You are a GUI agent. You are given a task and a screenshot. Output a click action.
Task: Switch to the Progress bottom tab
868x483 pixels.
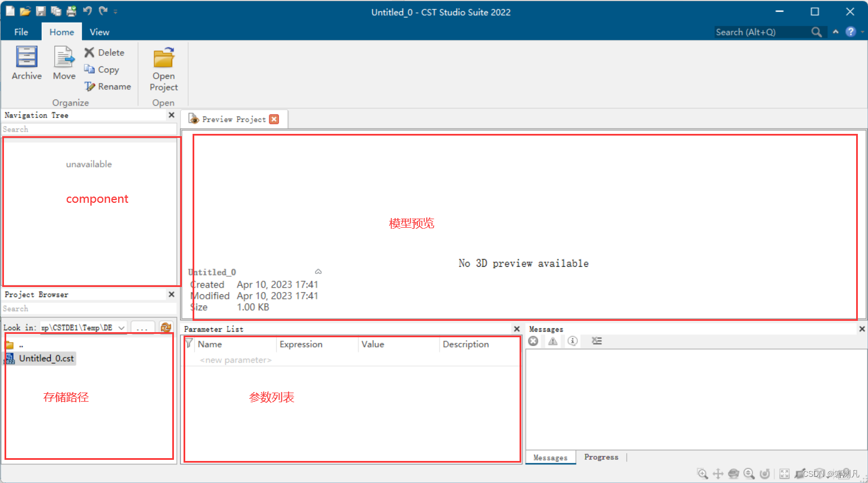click(x=601, y=457)
